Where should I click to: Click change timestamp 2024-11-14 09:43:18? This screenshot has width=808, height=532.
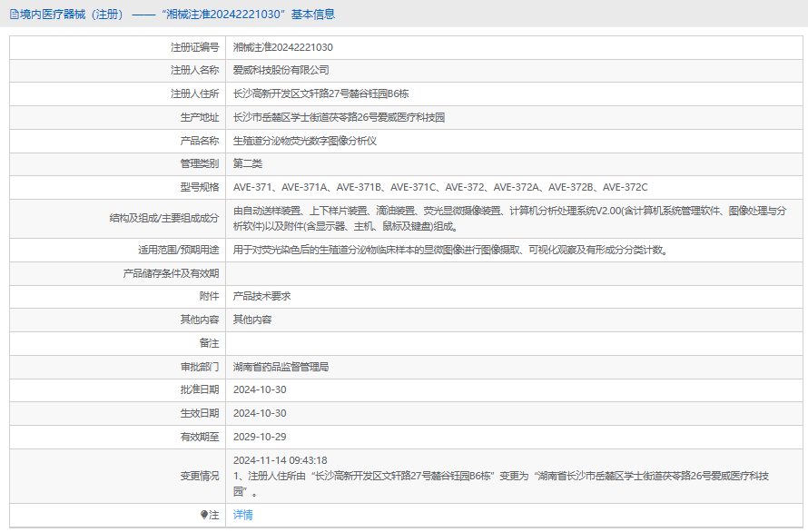pos(280,460)
